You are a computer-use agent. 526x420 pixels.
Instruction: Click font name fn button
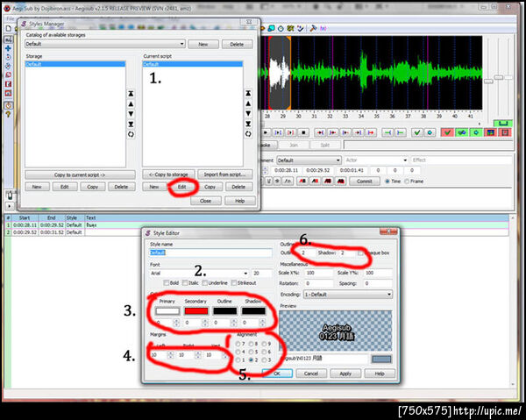288,182
